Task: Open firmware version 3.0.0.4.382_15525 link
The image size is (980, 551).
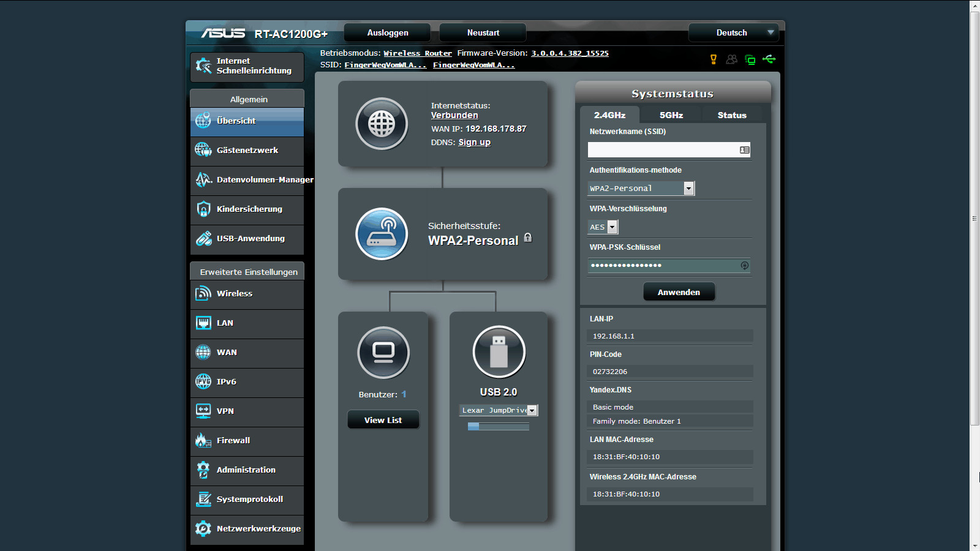Action: (x=570, y=54)
